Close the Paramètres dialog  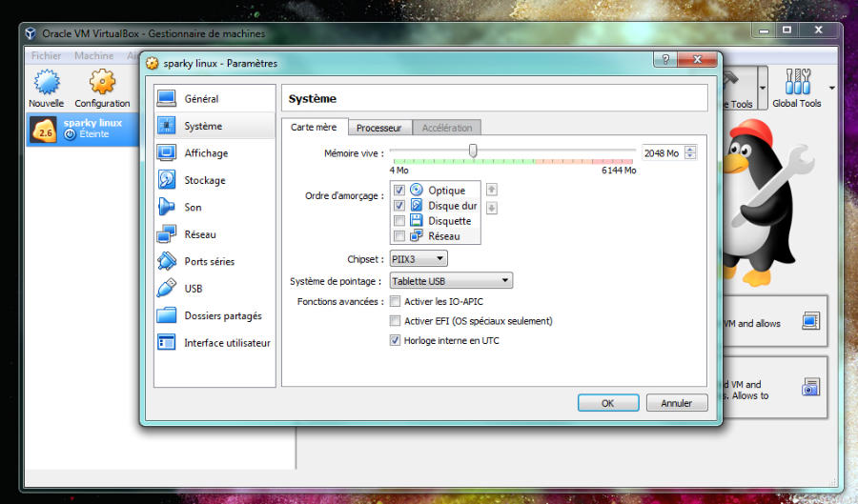tap(697, 59)
